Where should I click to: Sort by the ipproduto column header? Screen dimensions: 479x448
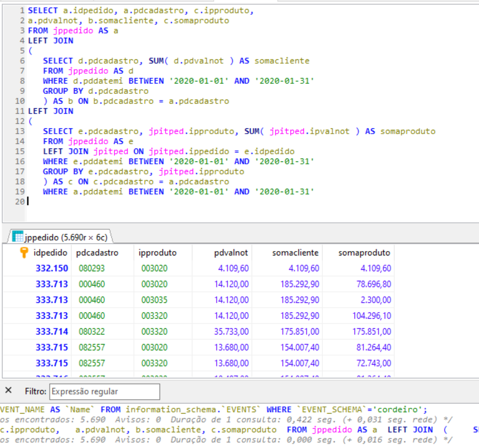157,253
